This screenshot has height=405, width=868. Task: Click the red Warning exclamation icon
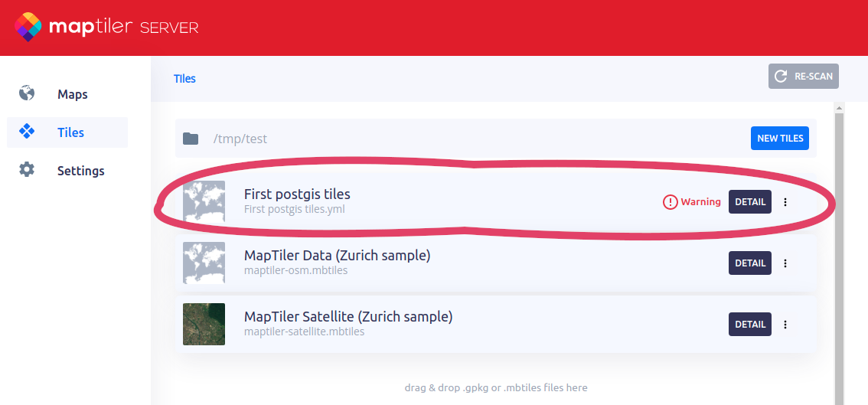pos(670,202)
